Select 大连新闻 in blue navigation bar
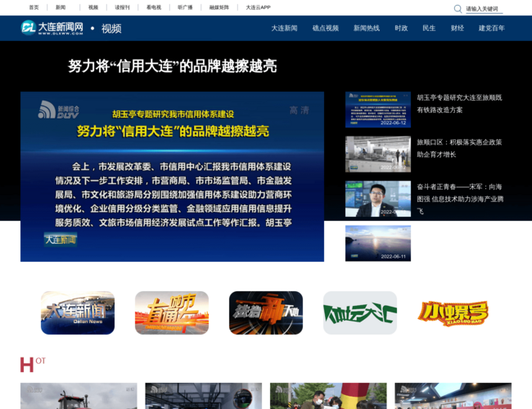 click(284, 28)
